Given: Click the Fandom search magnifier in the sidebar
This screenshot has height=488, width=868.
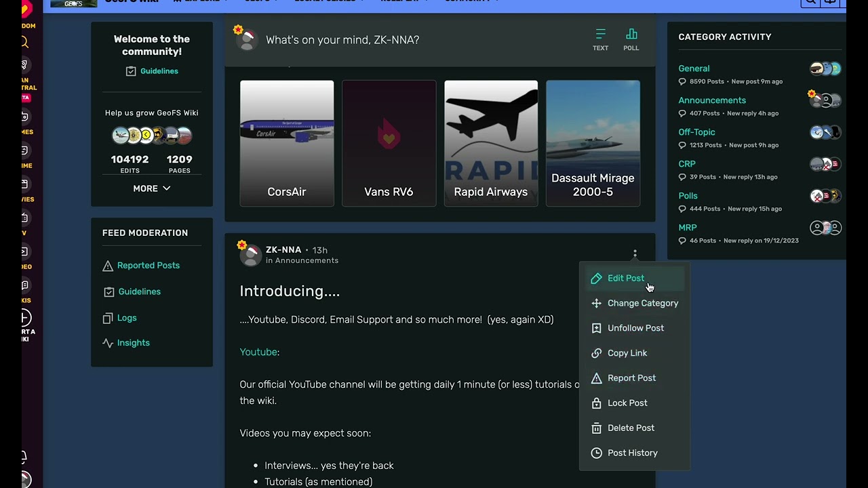Looking at the screenshot, I should pyautogui.click(x=24, y=43).
